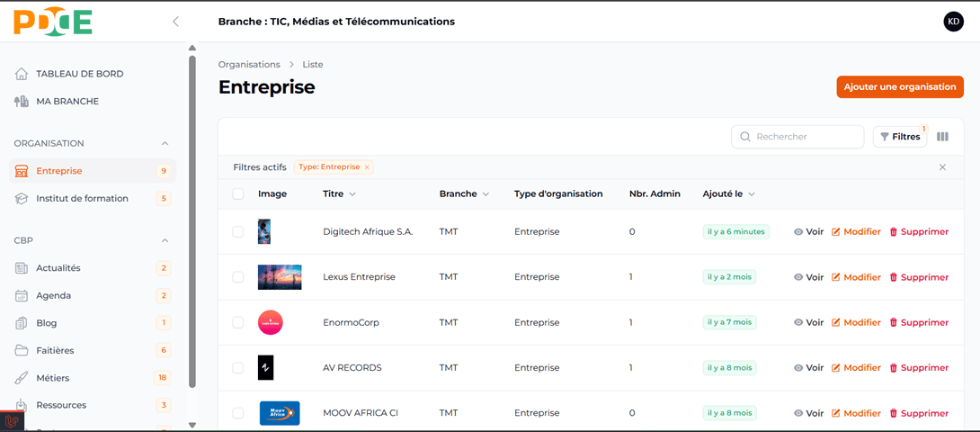The height and width of the screenshot is (432, 980).
Task: Click the column toggle icon beside Filtres
Action: tap(942, 137)
